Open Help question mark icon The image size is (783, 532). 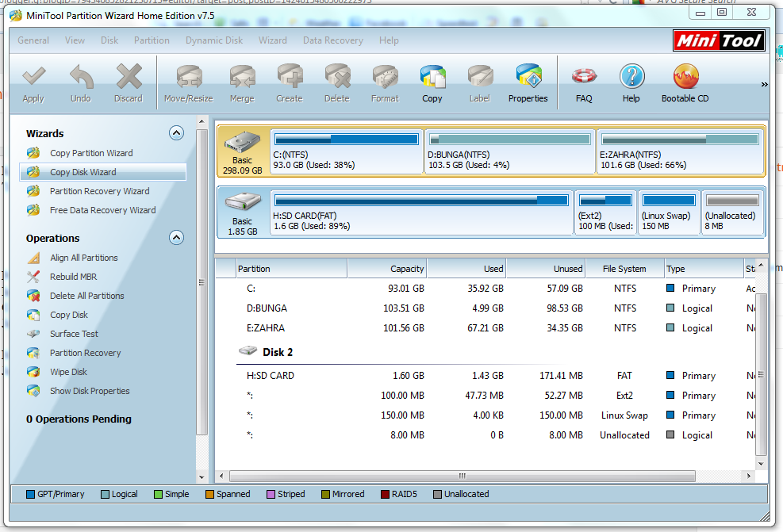point(631,76)
